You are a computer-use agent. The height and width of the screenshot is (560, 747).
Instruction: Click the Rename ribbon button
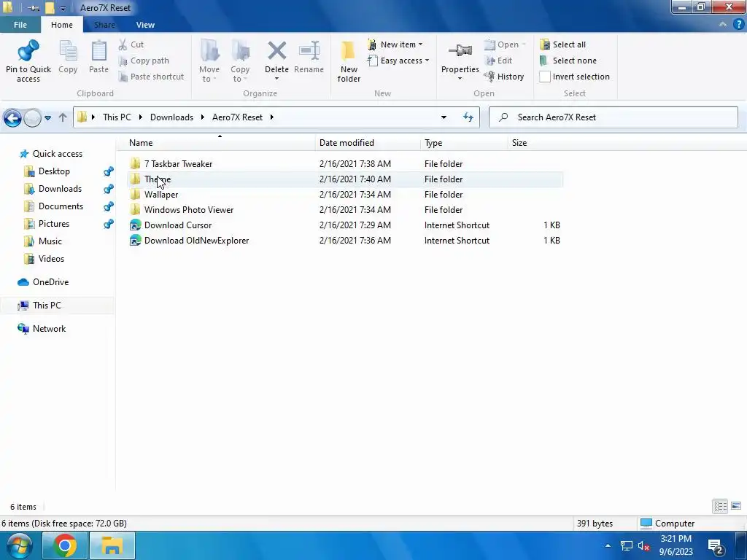point(309,58)
